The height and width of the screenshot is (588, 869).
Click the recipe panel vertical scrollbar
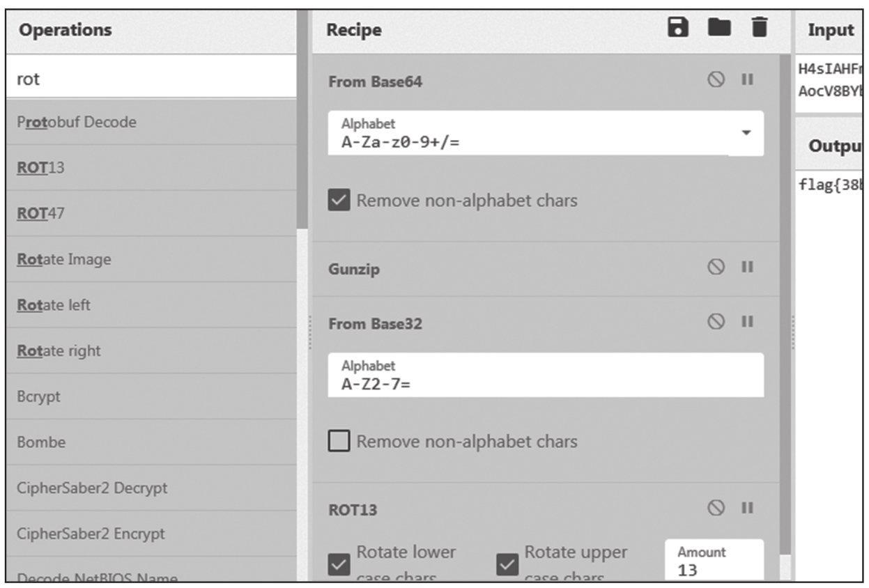point(785,279)
